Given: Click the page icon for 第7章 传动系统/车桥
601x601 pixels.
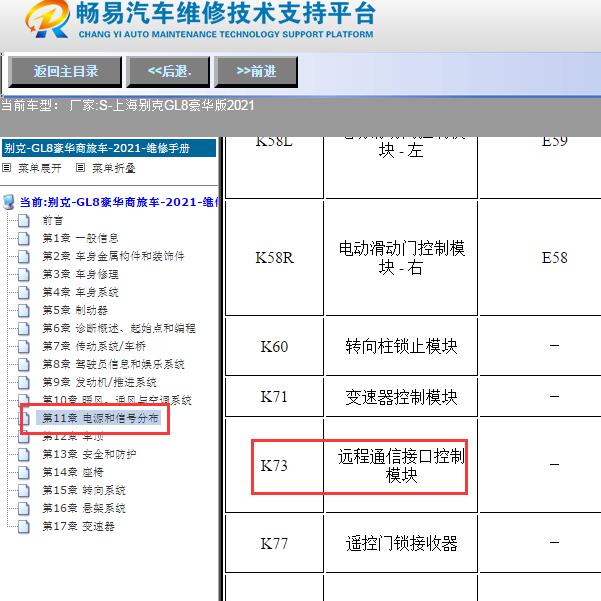Looking at the screenshot, I should (24, 346).
